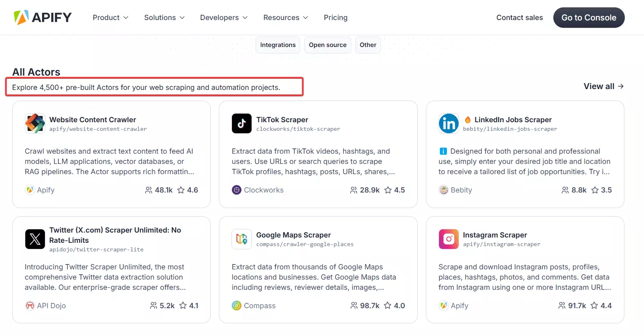Expand the Solutions dropdown menu
The height and width of the screenshot is (336, 644).
tap(164, 18)
